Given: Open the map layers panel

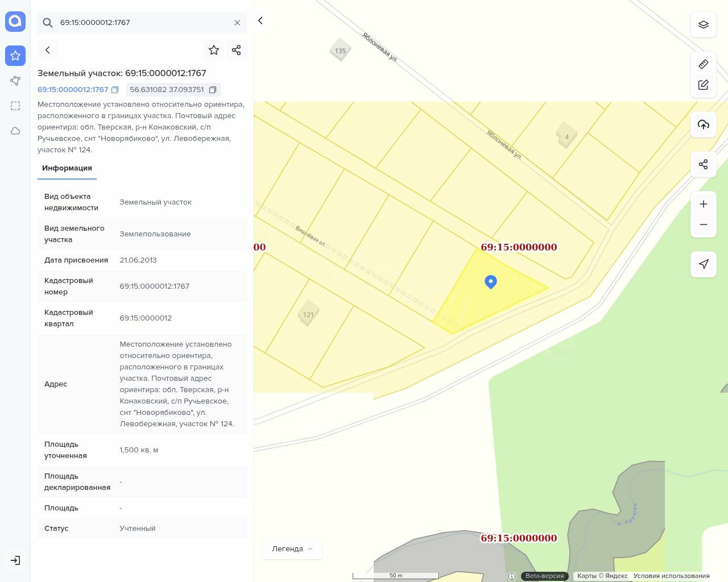Looking at the screenshot, I should pyautogui.click(x=703, y=24).
